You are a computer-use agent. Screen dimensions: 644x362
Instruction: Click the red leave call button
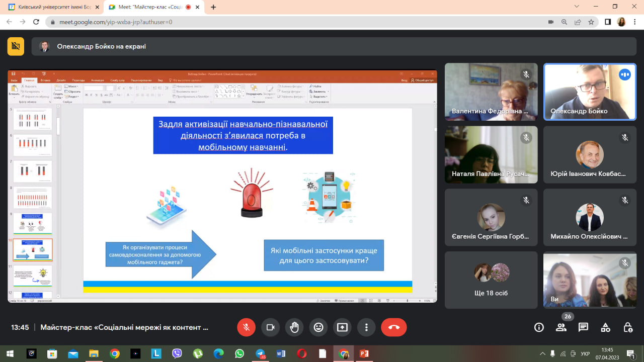(x=393, y=327)
